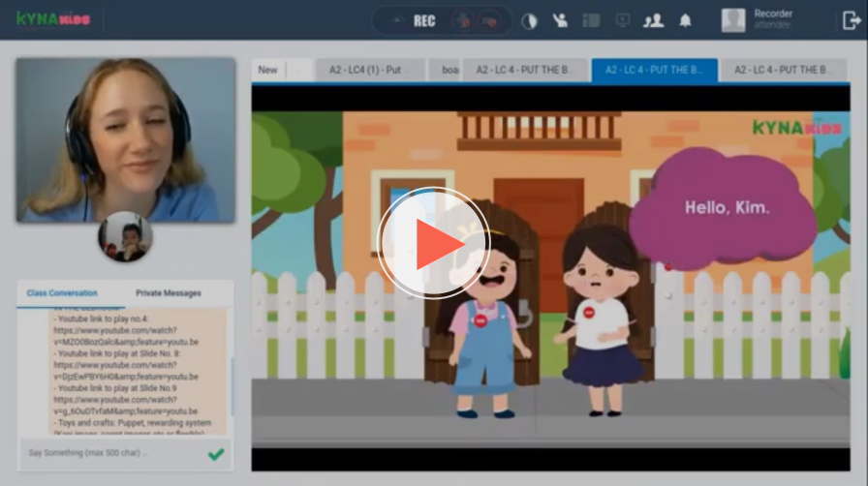This screenshot has height=486, width=868.
Task: Send message with green checkmark
Action: 215,453
